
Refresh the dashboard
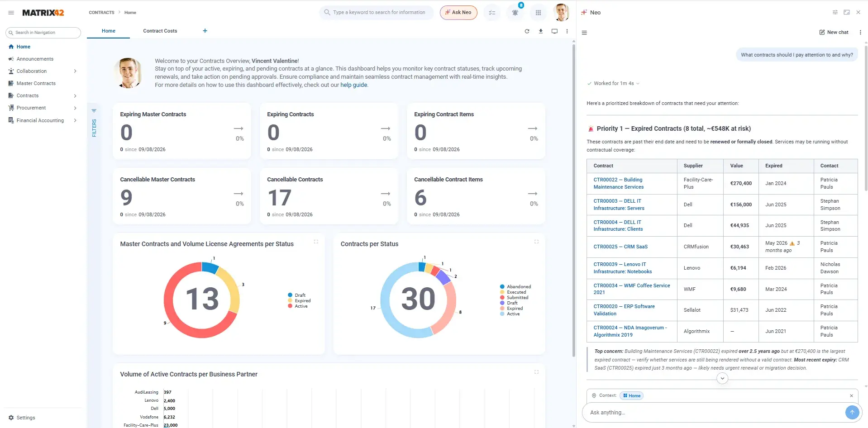point(527,31)
